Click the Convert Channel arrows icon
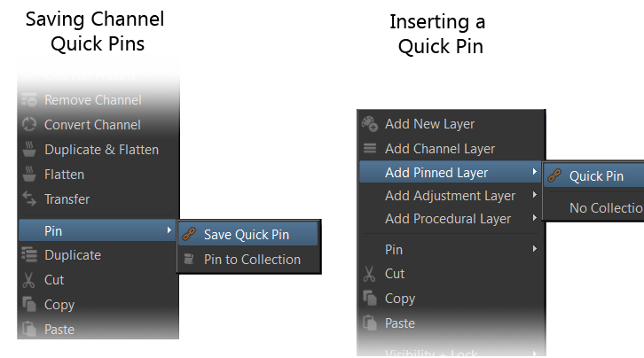The image size is (644, 358). (28, 125)
